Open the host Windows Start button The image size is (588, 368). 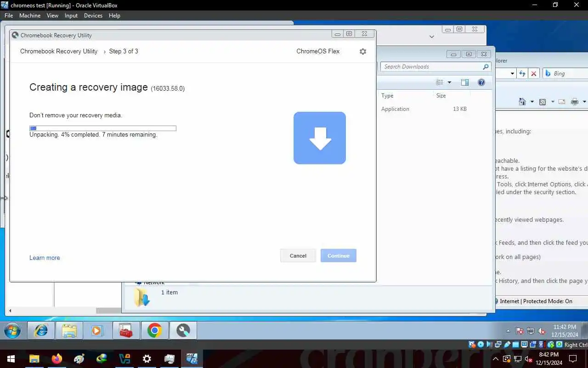pos(11,359)
